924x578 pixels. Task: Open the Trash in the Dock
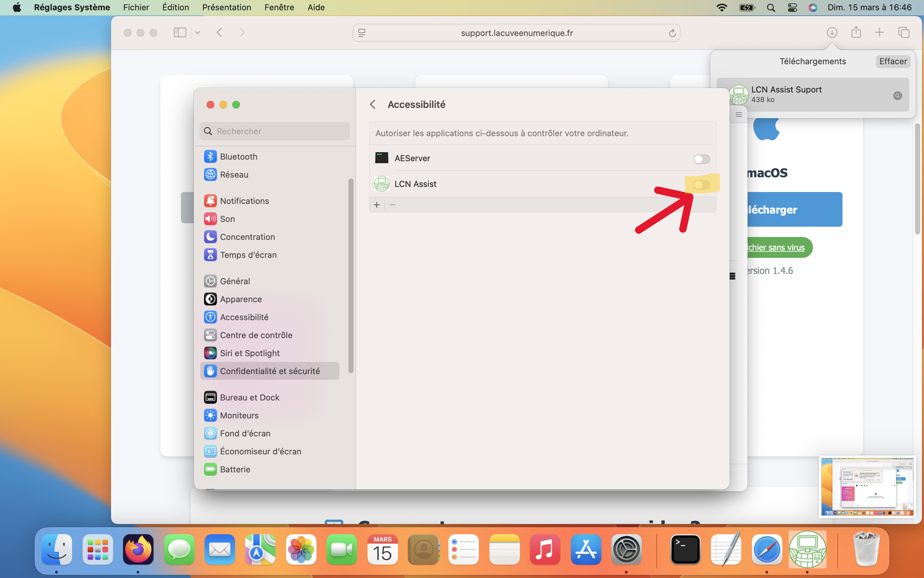coord(866,549)
